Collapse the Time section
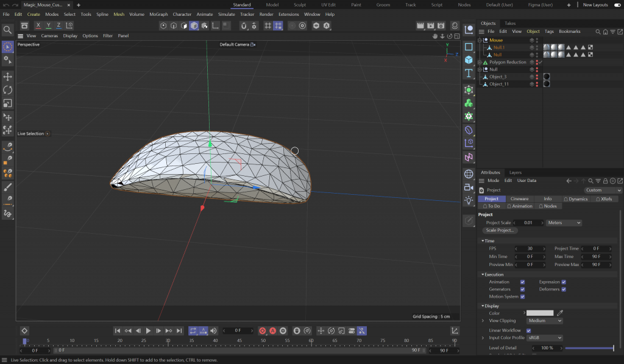 (483, 241)
